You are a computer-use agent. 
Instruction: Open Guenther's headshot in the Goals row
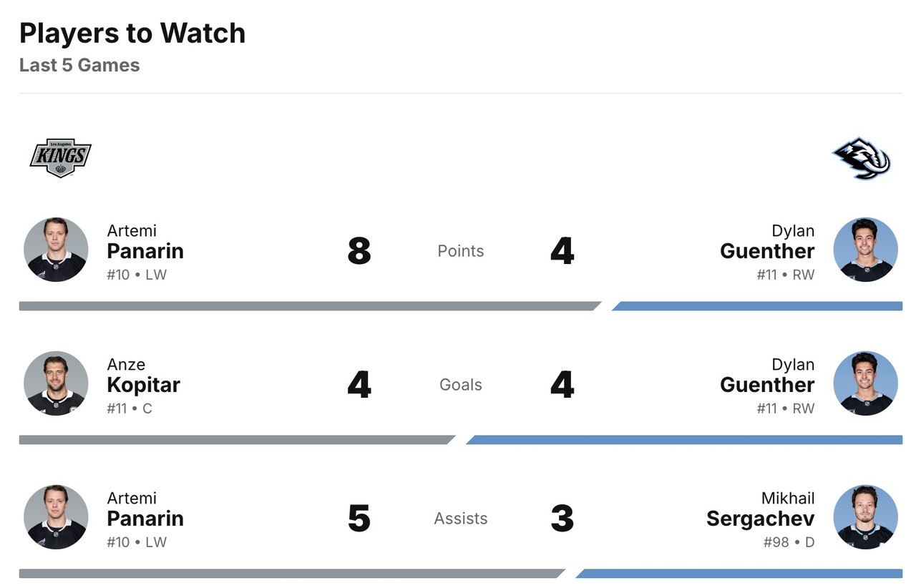pos(865,383)
